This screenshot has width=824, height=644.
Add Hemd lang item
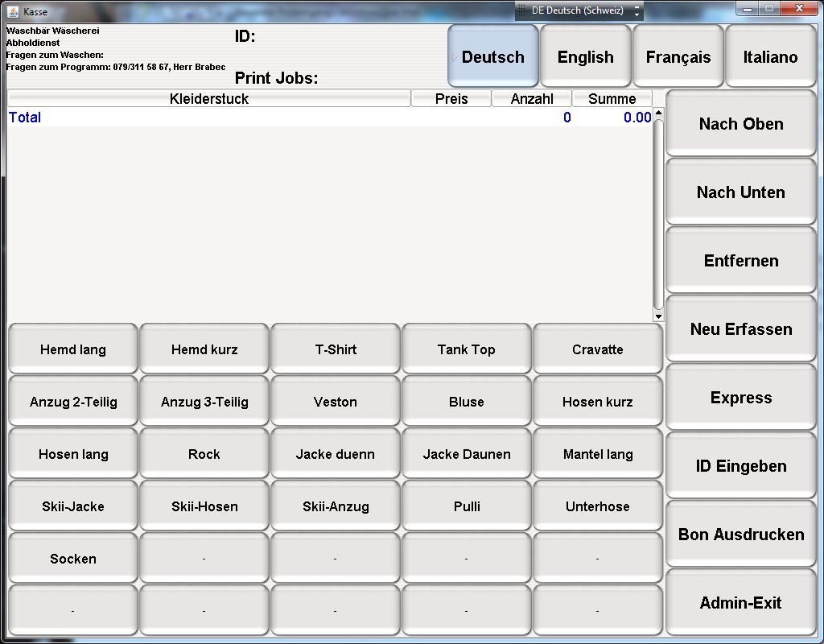tap(73, 349)
